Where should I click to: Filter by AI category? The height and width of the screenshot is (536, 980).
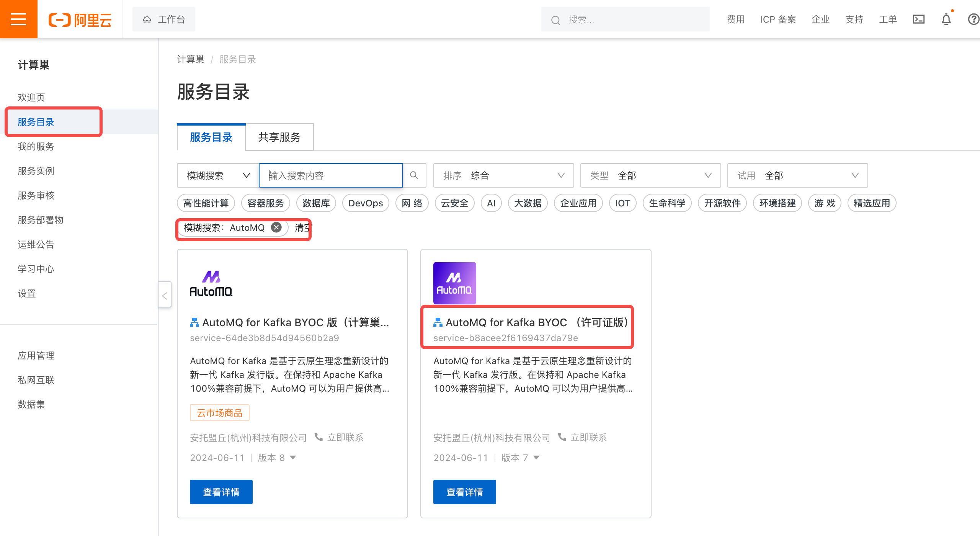click(492, 203)
